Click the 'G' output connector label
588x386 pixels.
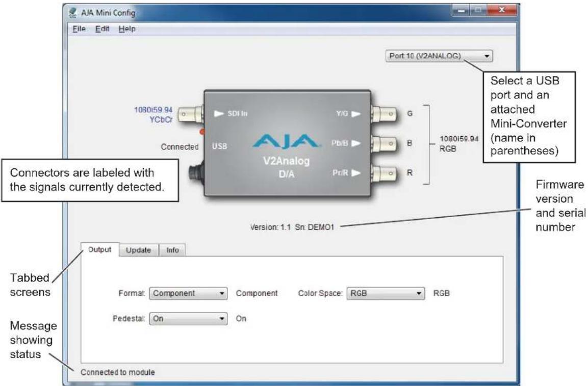(x=410, y=113)
